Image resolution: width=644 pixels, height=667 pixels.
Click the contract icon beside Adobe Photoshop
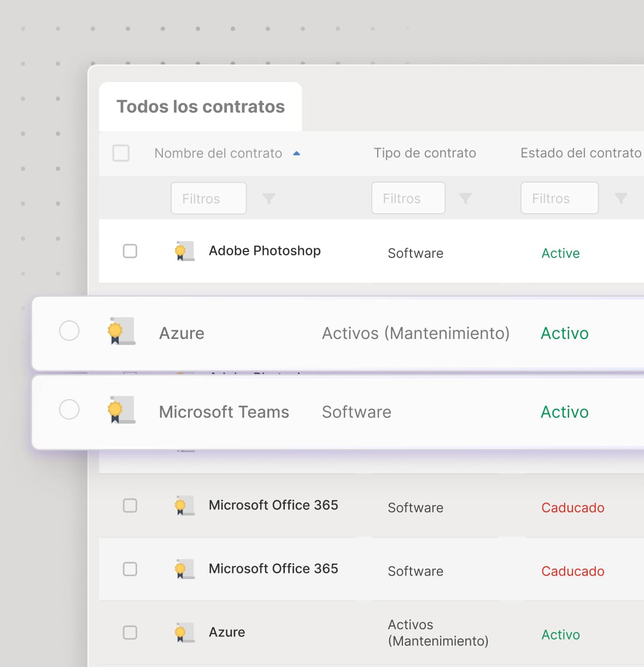[184, 251]
